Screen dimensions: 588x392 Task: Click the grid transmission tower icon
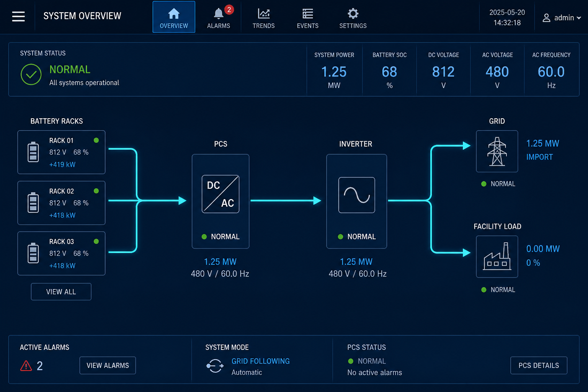click(497, 151)
